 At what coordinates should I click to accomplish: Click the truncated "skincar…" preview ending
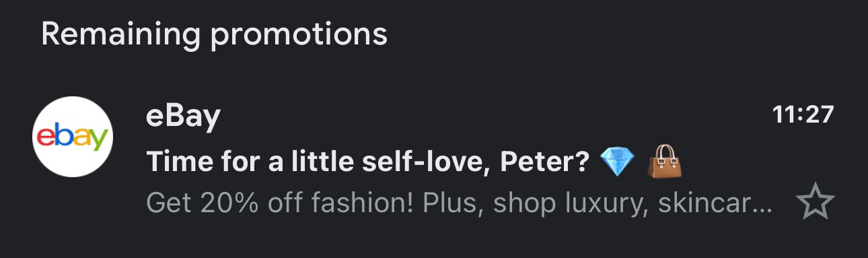pyautogui.click(x=716, y=203)
